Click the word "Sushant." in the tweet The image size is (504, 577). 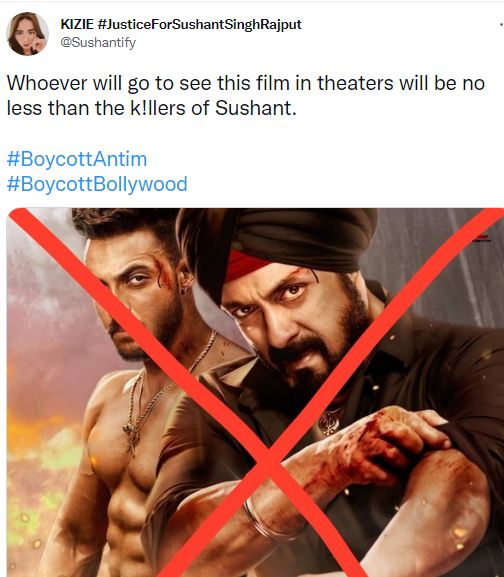pyautogui.click(x=256, y=108)
